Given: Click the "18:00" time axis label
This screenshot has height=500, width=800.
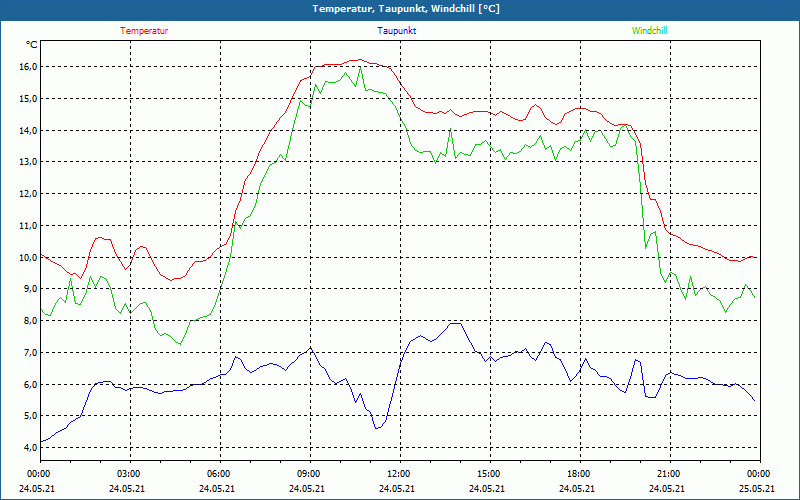Looking at the screenshot, I should (578, 474).
